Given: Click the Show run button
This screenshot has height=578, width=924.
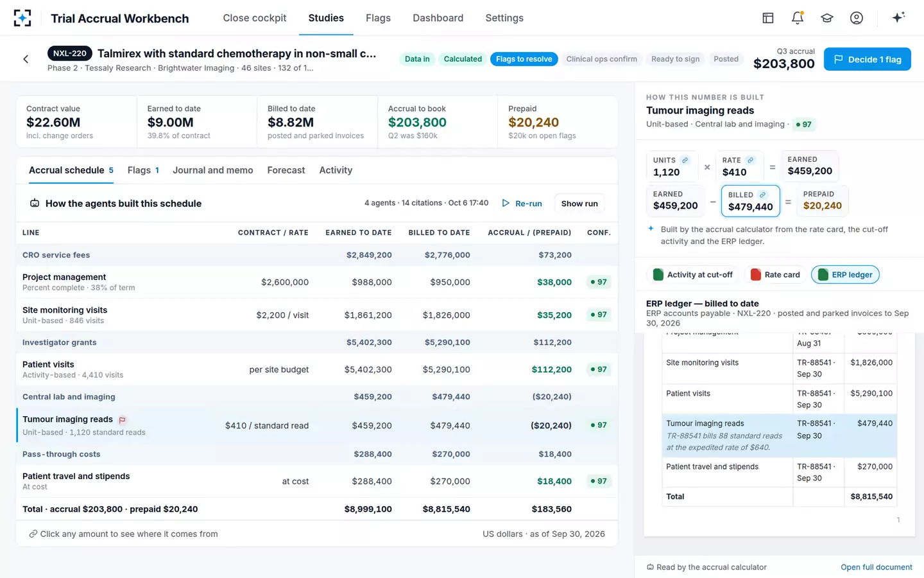Looking at the screenshot, I should pos(579,204).
